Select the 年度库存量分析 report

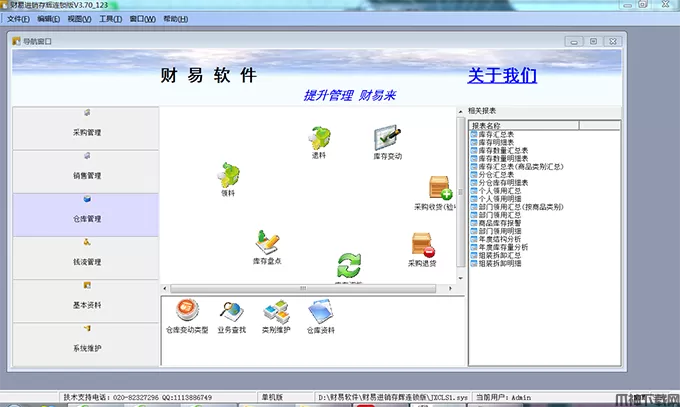(x=499, y=247)
